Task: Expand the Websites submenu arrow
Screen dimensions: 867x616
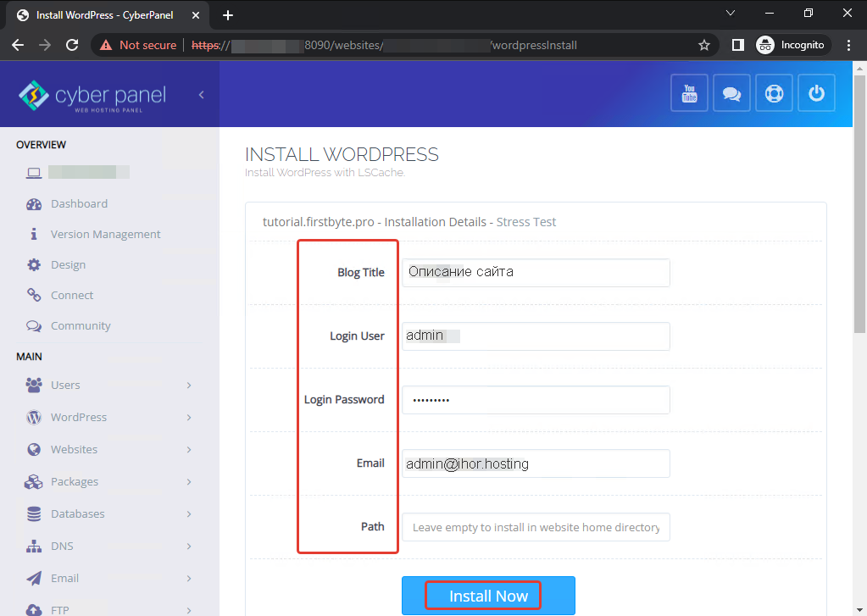Action: pos(189,450)
